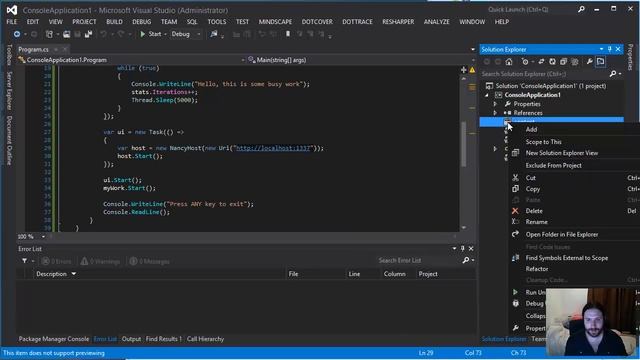Choose Open Folder in File Explorer
The width and height of the screenshot is (640, 360).
[x=562, y=234]
